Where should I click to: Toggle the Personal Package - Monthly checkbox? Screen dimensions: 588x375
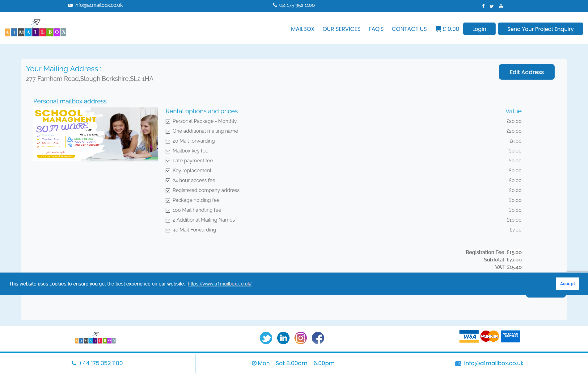point(168,122)
